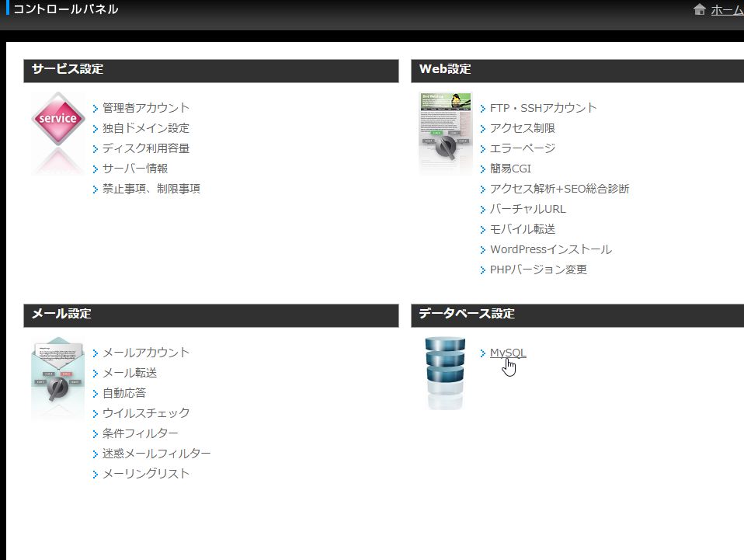Screen dimensions: 744x560
Task: Click the arrow bullet before MySQL
Action: click(482, 353)
